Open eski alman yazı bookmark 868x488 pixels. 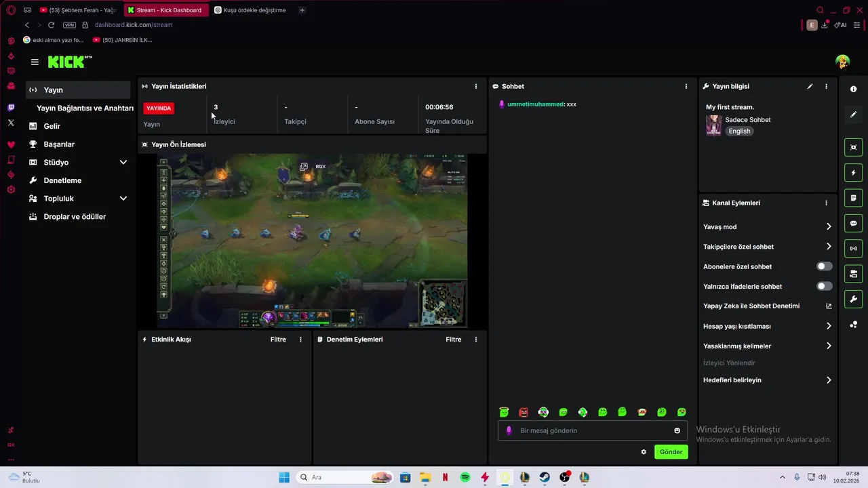coord(53,40)
